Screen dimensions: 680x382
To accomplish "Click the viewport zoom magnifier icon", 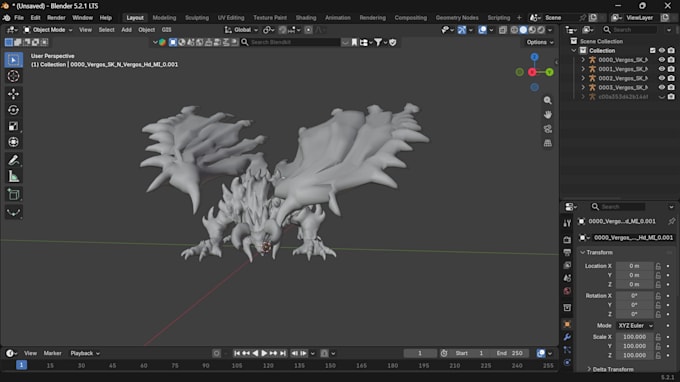I will coord(547,100).
